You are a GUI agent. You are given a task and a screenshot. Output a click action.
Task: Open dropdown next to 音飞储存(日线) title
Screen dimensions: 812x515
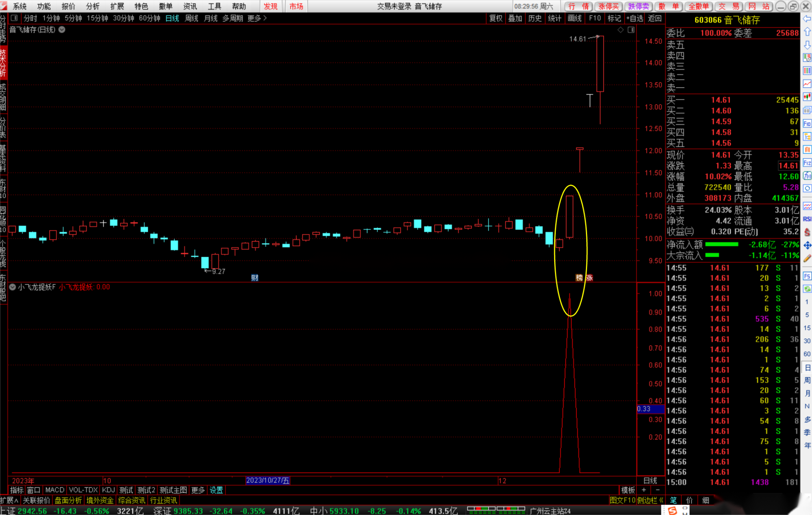point(62,30)
